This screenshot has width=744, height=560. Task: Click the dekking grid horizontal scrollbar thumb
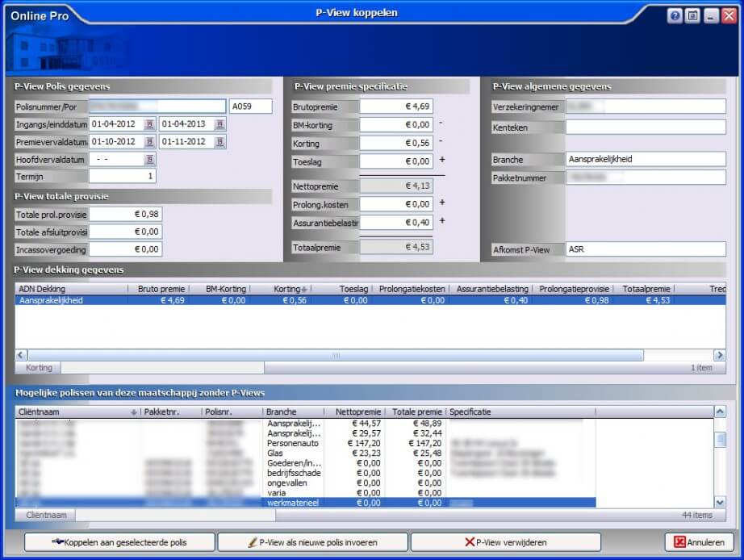(336, 355)
